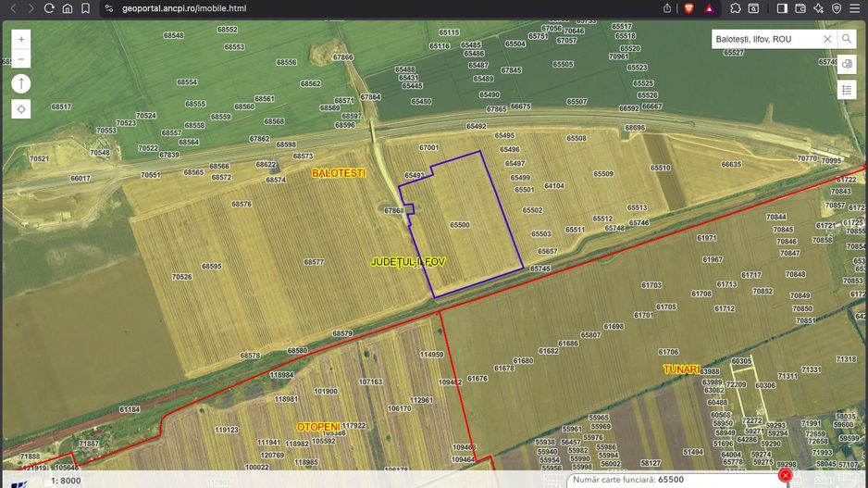Click the TUNARI locality label
The width and height of the screenshot is (868, 488).
click(681, 369)
